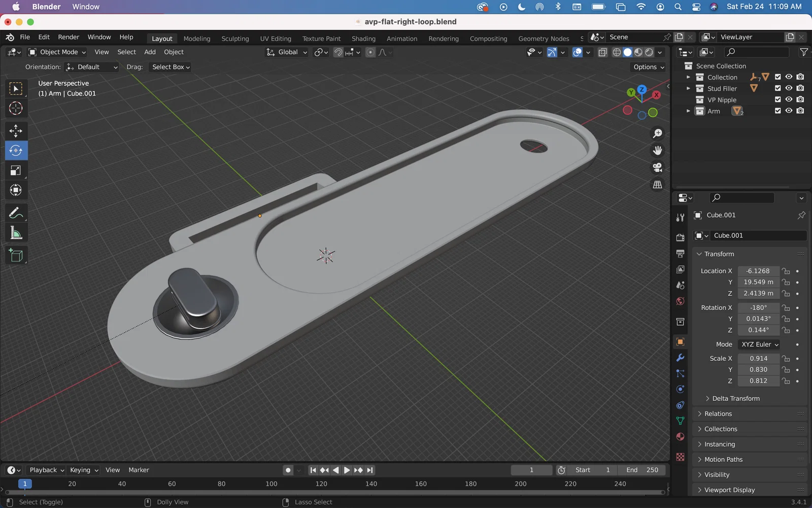Click the Add Cube tool
Screen dimensions: 812x508
16,255
